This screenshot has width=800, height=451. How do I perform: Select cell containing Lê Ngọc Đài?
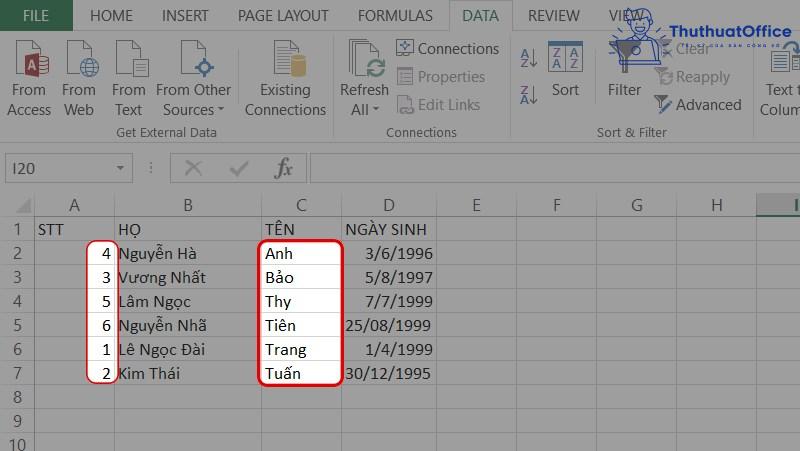(x=188, y=349)
